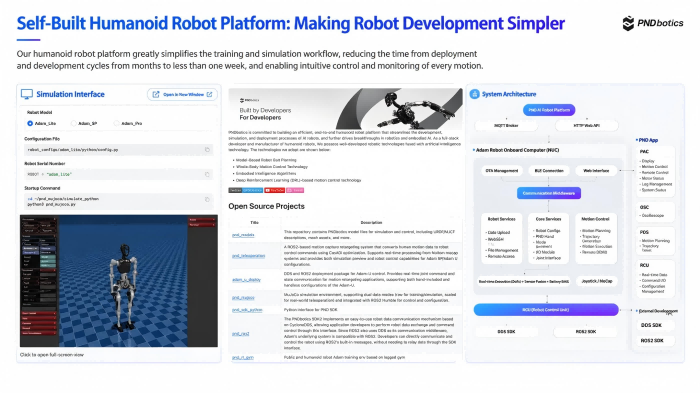700x393 pixels.
Task: Click 'Python interface for PND SDK' description
Action: (311, 309)
